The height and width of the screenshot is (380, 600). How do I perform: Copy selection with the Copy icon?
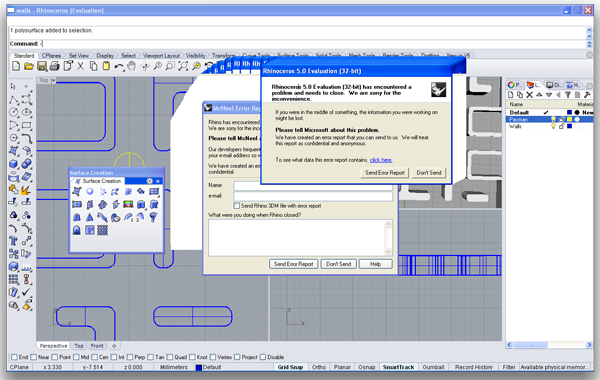[x=93, y=66]
